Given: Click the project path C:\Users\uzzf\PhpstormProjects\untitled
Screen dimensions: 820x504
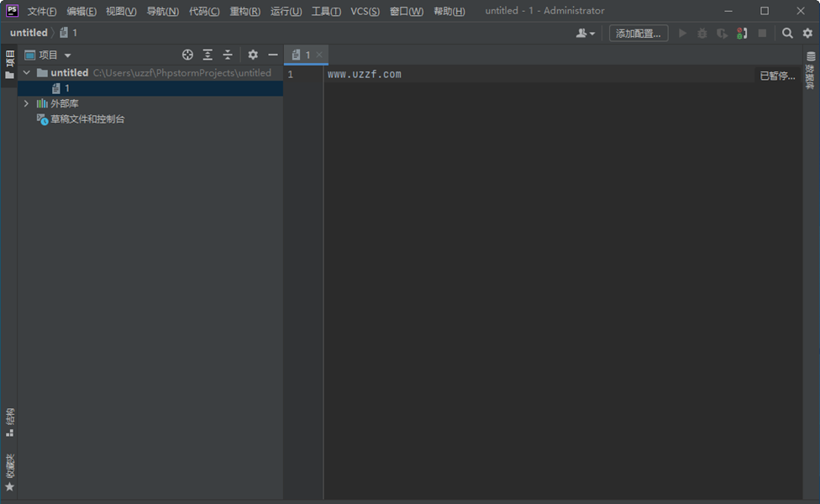Looking at the screenshot, I should [182, 73].
